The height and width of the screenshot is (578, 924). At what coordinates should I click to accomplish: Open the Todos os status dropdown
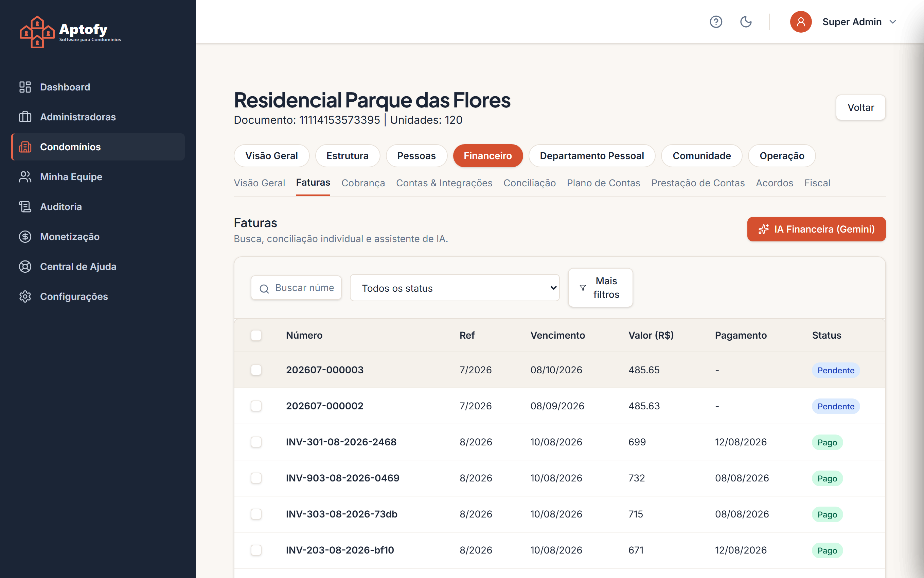click(x=455, y=288)
